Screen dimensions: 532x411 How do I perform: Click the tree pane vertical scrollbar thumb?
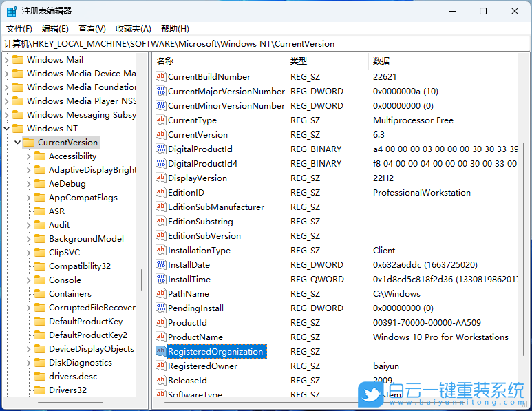[142, 280]
